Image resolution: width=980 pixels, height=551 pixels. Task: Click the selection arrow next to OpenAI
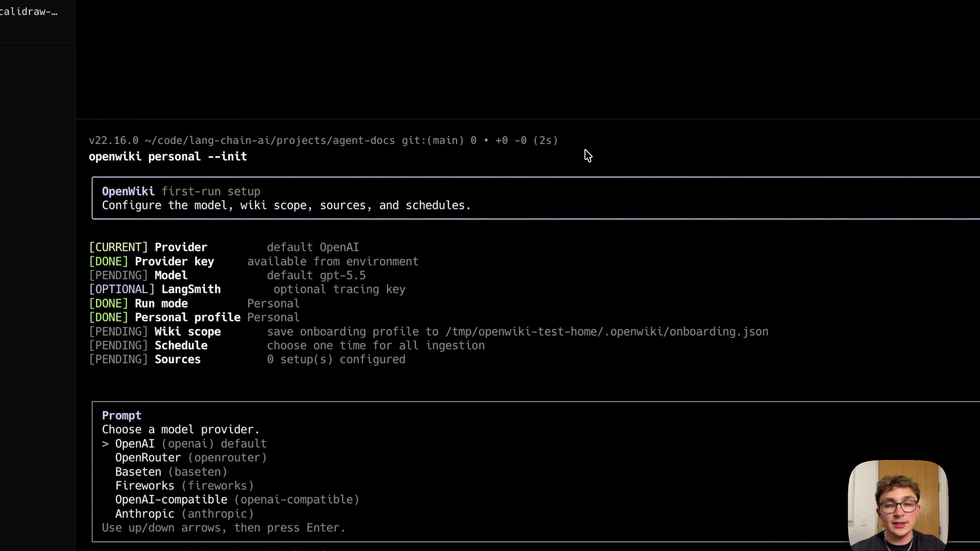click(x=105, y=444)
